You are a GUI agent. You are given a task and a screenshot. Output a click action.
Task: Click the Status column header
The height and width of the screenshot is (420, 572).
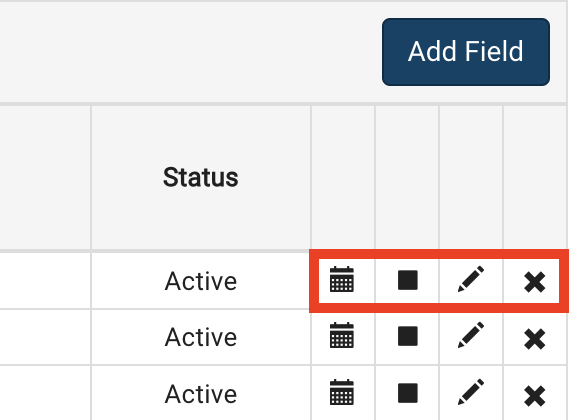click(201, 178)
